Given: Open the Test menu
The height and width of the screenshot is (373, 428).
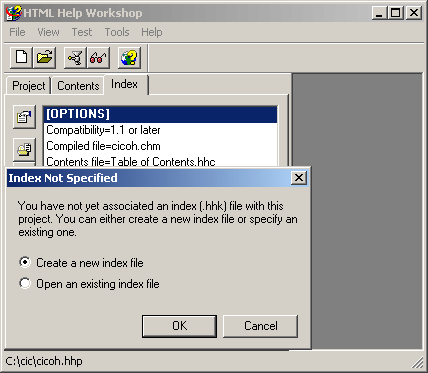Looking at the screenshot, I should coord(82,32).
